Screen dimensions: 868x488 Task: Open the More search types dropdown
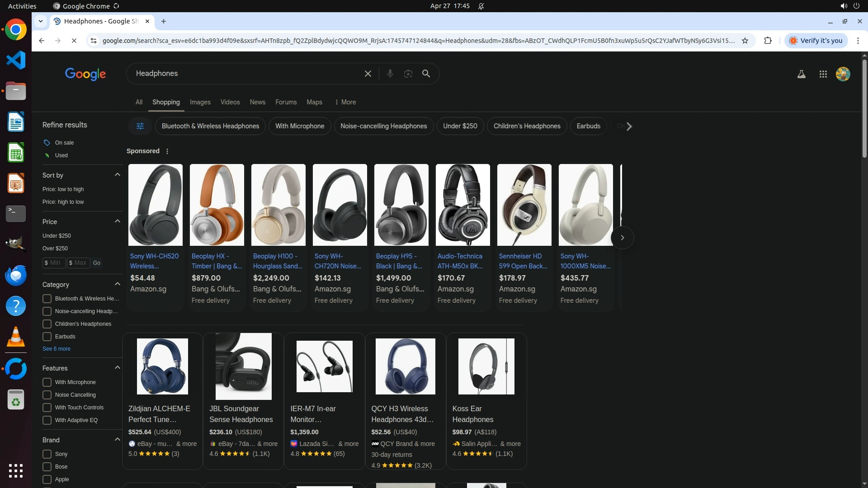point(345,102)
